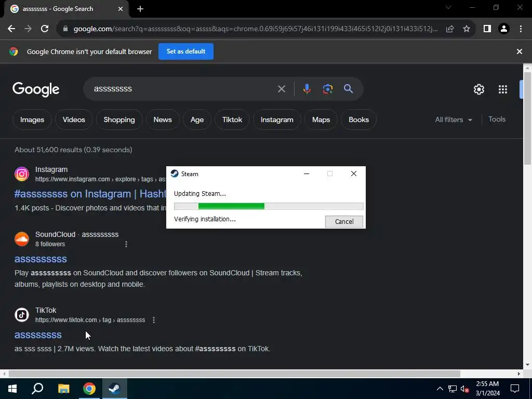This screenshot has width=532, height=399.
Task: Click the muted volume tray icon
Action: (465, 389)
